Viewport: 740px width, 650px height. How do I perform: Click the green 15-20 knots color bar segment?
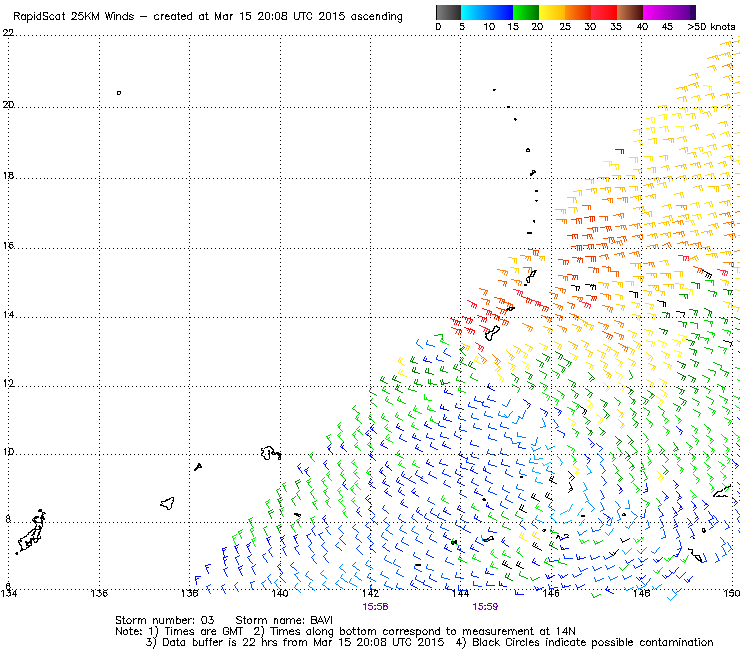pos(526,12)
